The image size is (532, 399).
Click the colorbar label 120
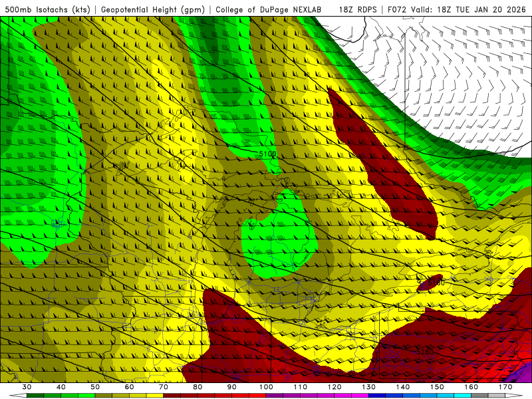pyautogui.click(x=334, y=387)
